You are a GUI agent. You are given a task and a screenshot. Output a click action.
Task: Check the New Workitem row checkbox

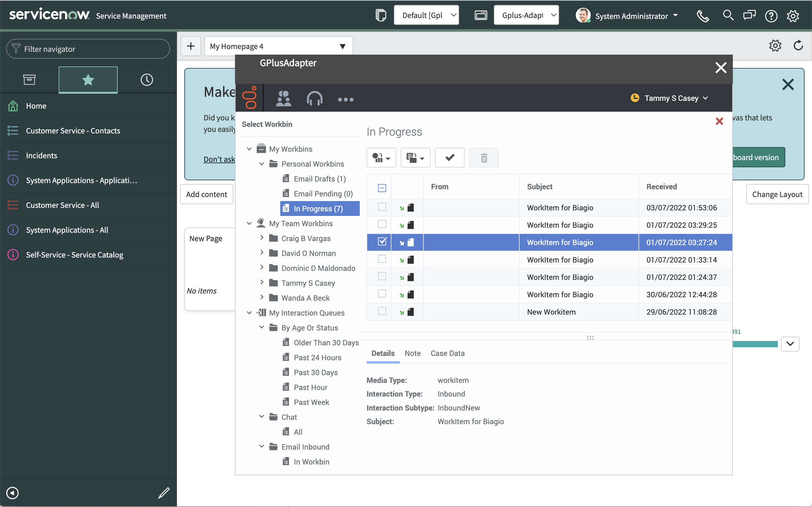click(x=382, y=311)
